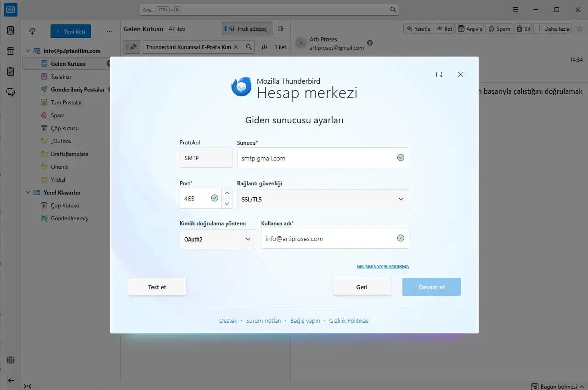The image size is (588, 390).
Task: Open the Kimlik doğrulama yöntemi OAuth2 dropdown
Action: coord(218,239)
